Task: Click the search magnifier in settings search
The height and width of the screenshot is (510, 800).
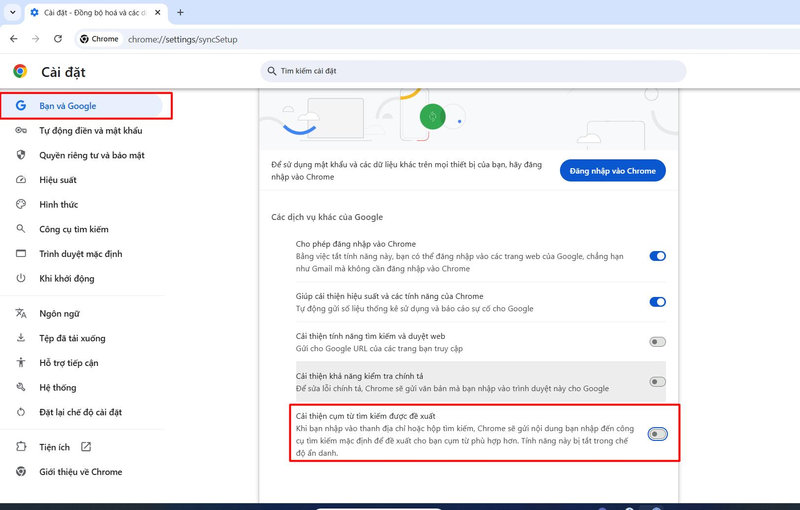Action: pos(272,71)
